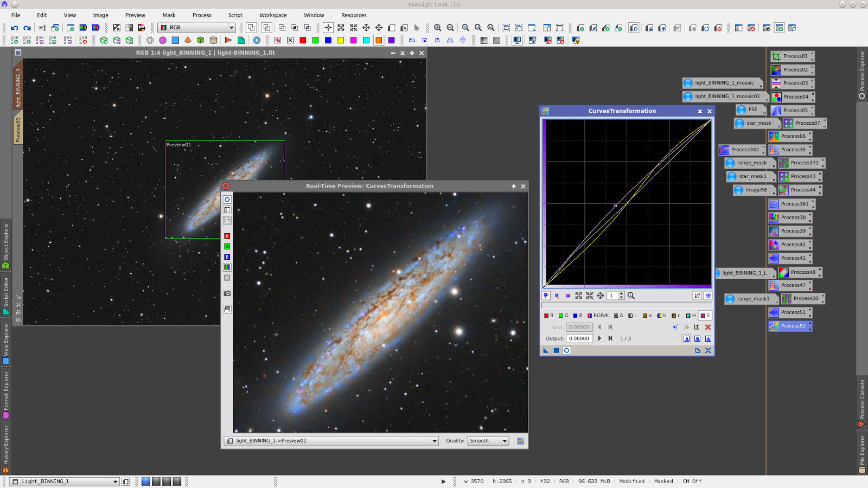Click the Output value input field

(579, 338)
